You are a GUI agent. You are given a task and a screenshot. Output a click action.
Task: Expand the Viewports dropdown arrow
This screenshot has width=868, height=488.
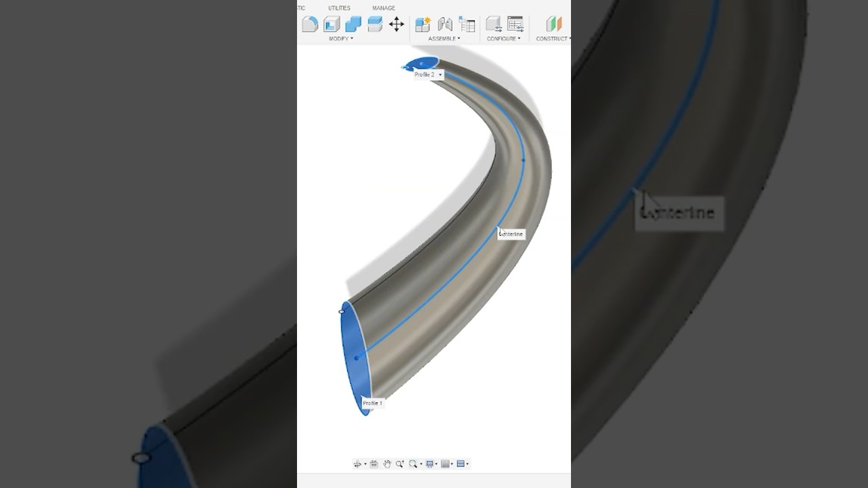pyautogui.click(x=467, y=464)
